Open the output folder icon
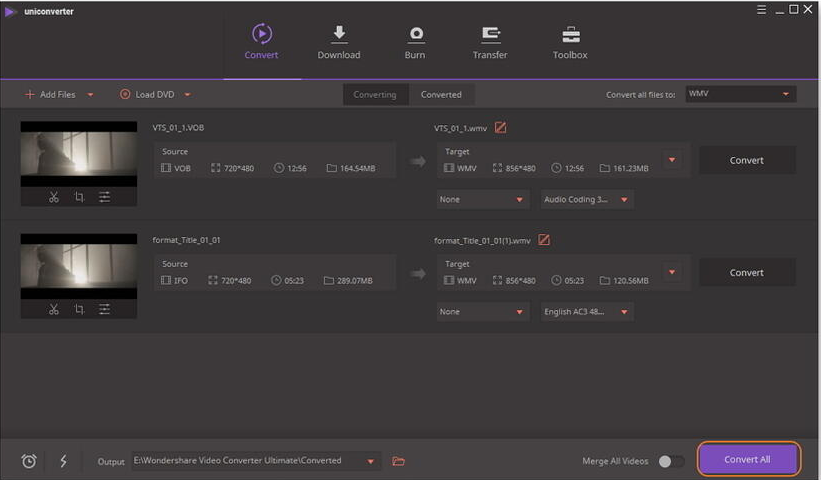This screenshot has height=480, width=821. (x=398, y=461)
